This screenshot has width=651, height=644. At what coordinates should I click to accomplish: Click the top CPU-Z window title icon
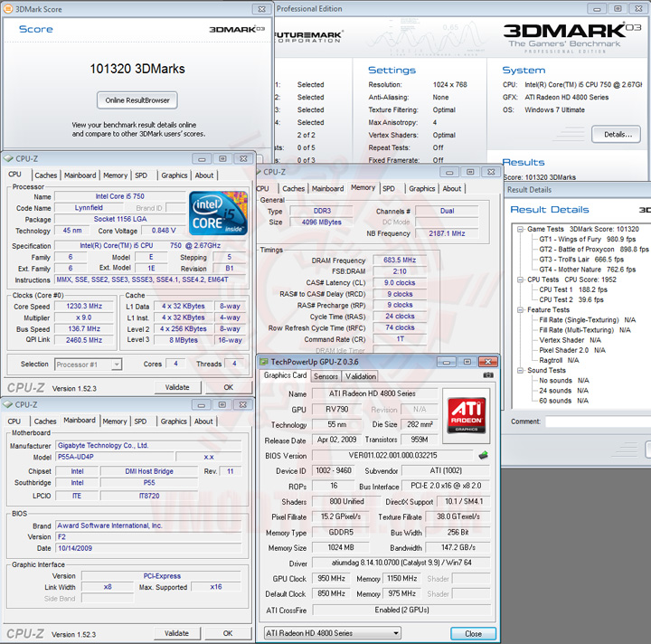click(x=8, y=158)
